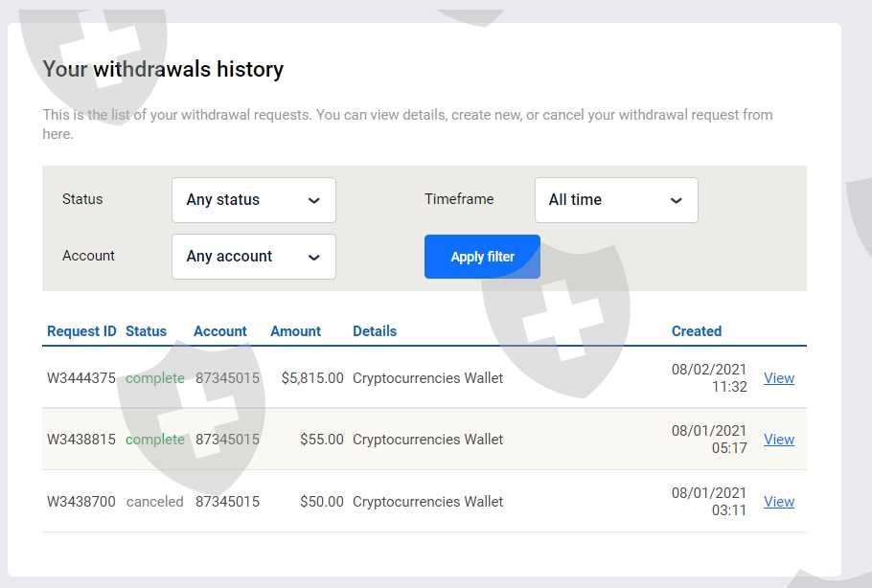Select request ID W3444375 cell

pyautogui.click(x=81, y=378)
